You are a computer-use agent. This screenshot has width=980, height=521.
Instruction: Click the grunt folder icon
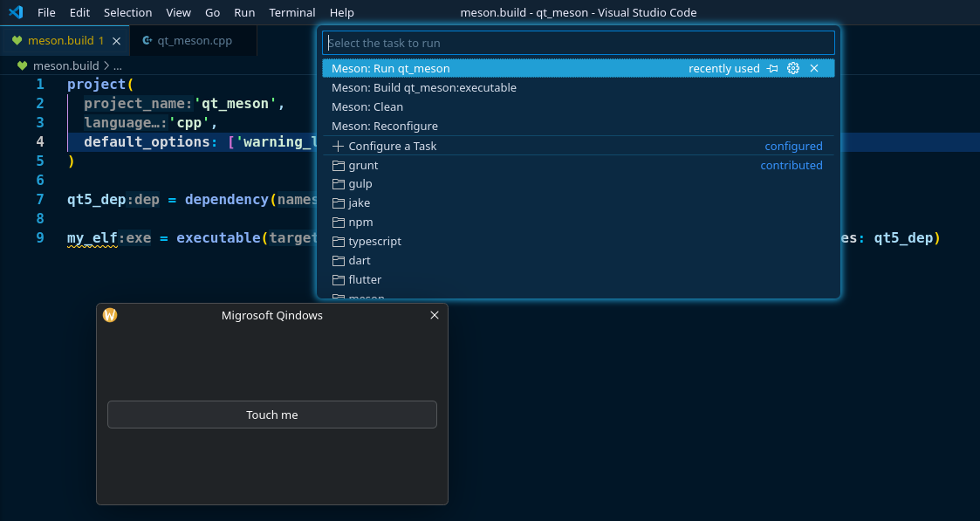338,166
